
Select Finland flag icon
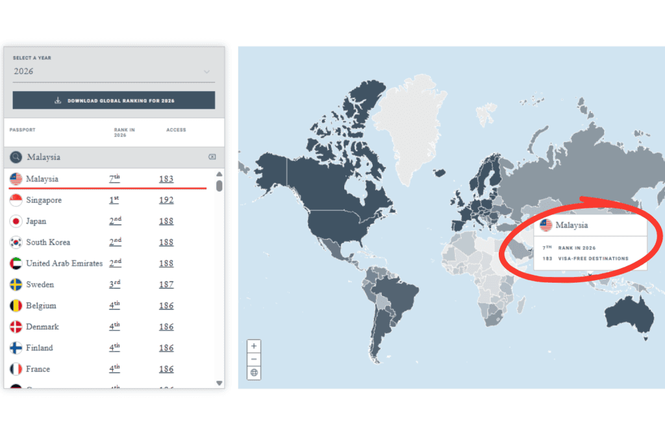[16, 348]
